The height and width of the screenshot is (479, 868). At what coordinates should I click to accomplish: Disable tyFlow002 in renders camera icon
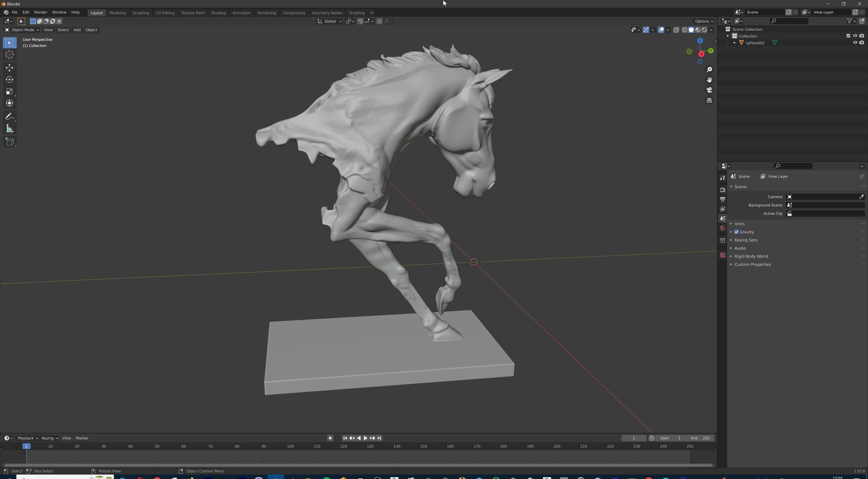pos(862,43)
